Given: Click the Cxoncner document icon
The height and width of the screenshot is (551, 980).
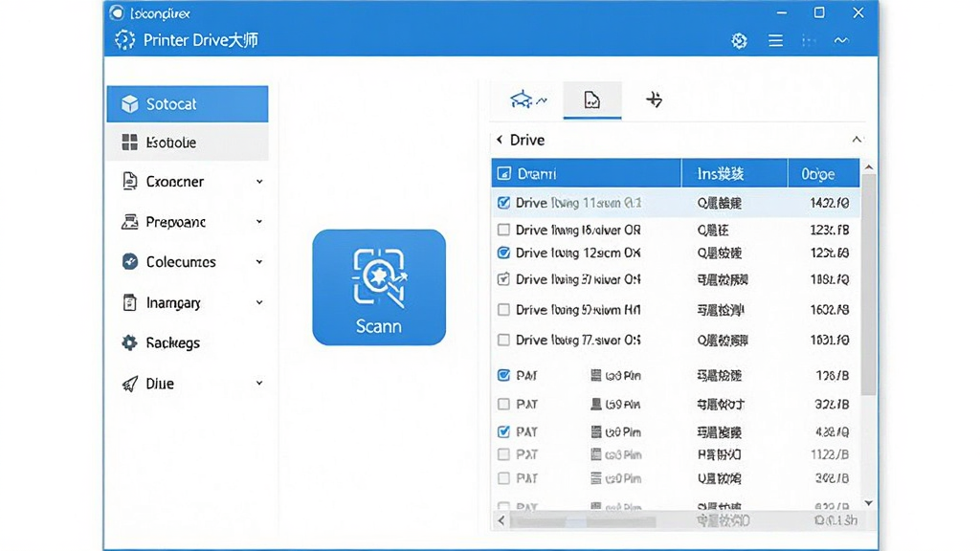Looking at the screenshot, I should point(129,181).
